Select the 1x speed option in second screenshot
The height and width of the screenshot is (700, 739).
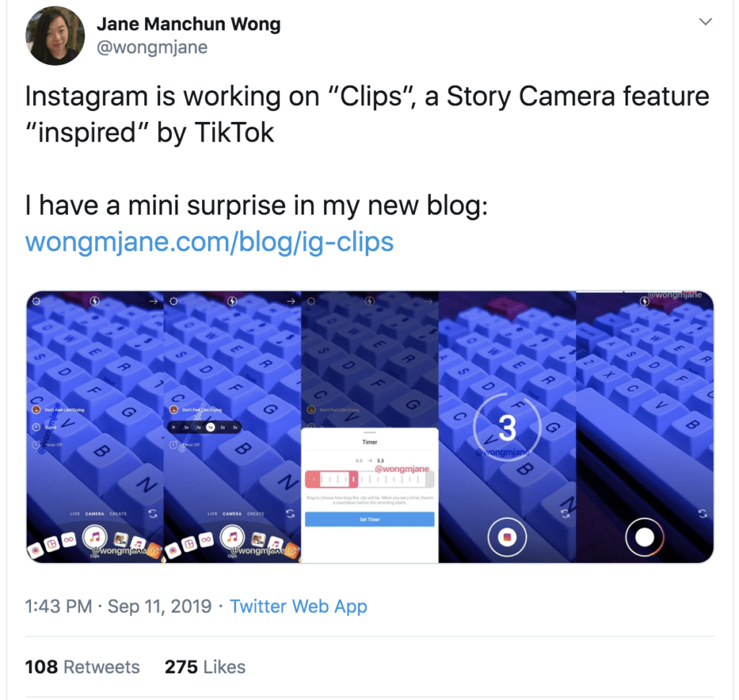(210, 427)
